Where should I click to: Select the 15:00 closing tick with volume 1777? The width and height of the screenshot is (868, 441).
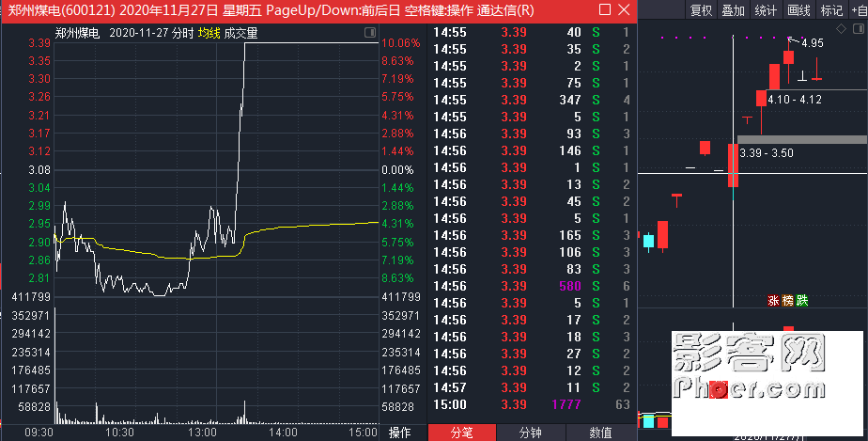click(532, 404)
